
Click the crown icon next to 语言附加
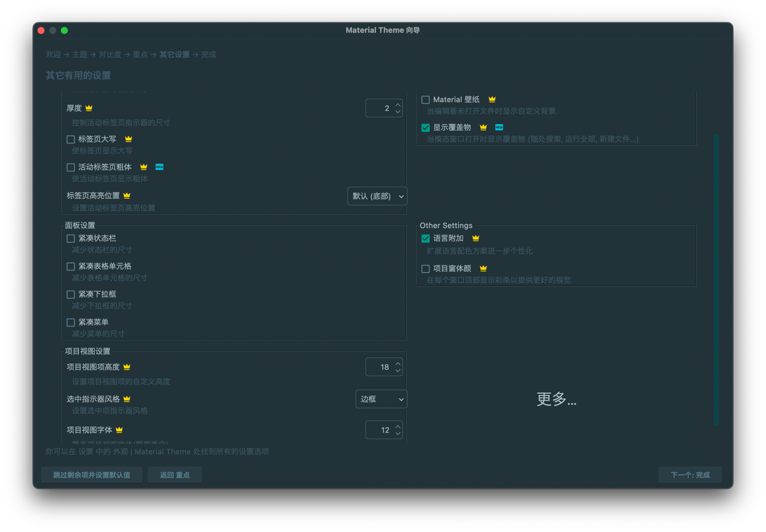[x=475, y=238]
